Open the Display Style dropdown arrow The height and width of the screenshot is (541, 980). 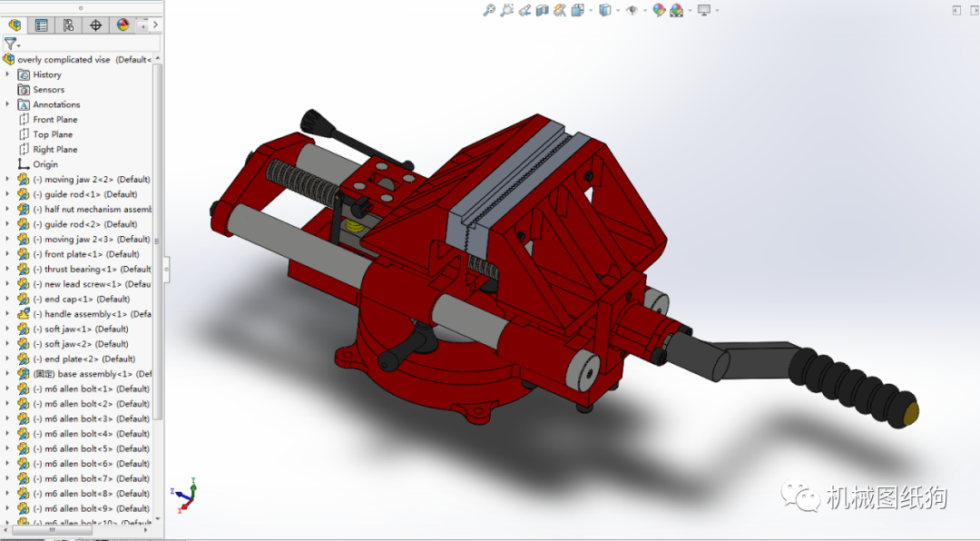(x=618, y=9)
